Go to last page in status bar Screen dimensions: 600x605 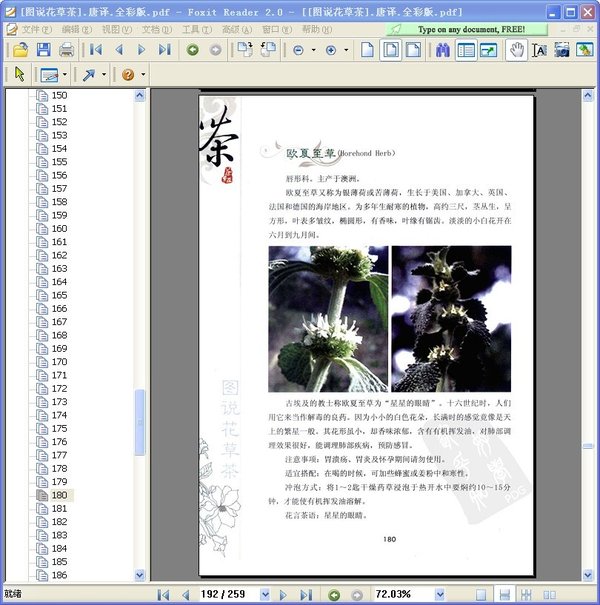[306, 595]
